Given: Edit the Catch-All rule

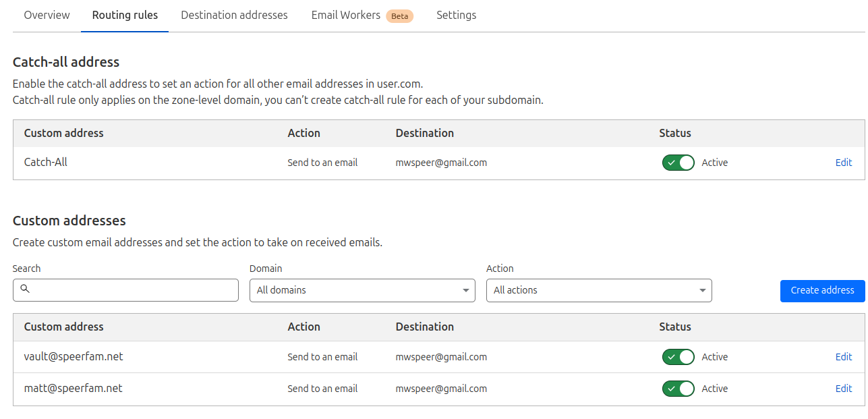Looking at the screenshot, I should [843, 163].
